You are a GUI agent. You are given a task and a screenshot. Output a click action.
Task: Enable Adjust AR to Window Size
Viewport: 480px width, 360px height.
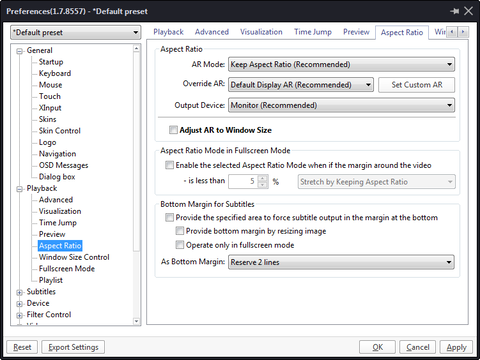tap(173, 130)
